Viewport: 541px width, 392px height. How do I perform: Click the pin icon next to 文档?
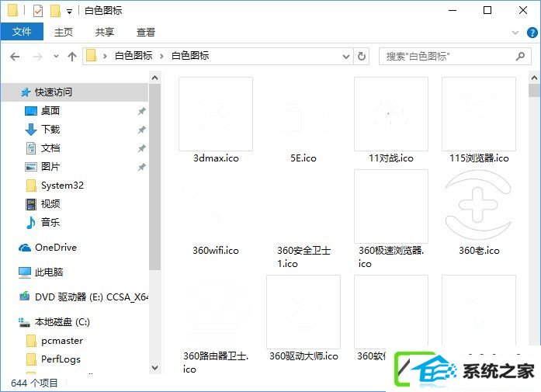pos(141,148)
